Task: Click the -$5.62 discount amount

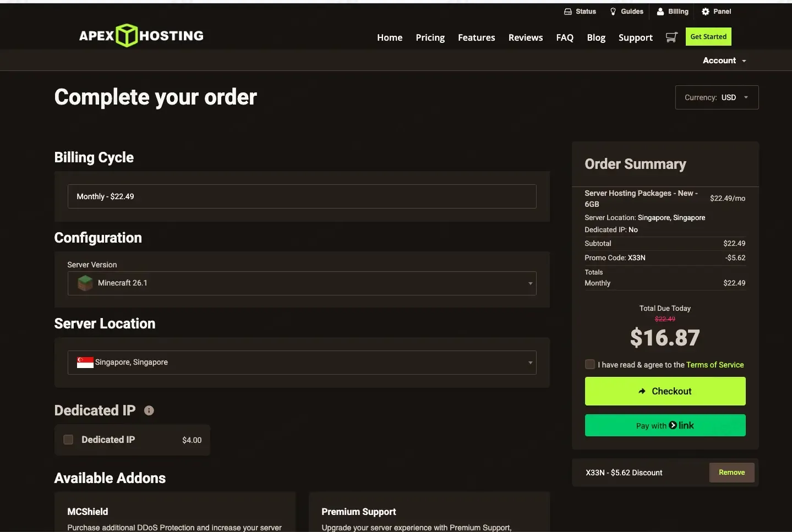Action: 735,257
